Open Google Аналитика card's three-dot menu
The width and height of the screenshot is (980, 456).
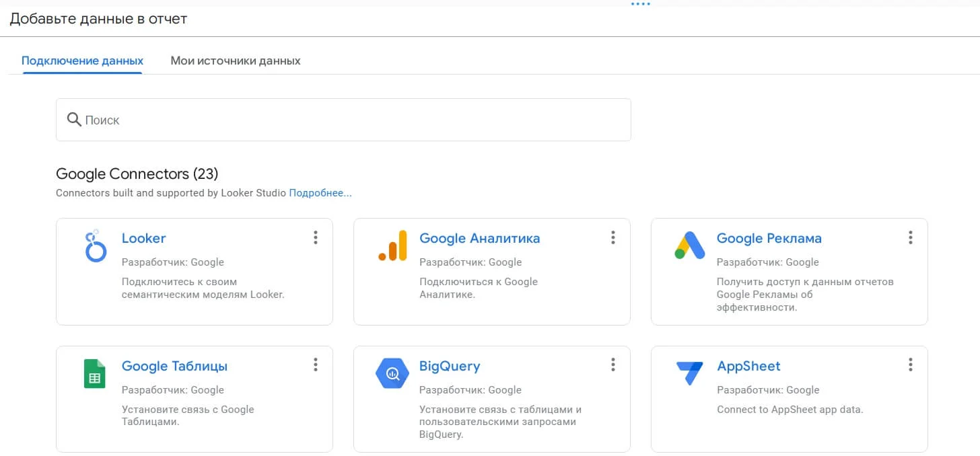[612, 237]
